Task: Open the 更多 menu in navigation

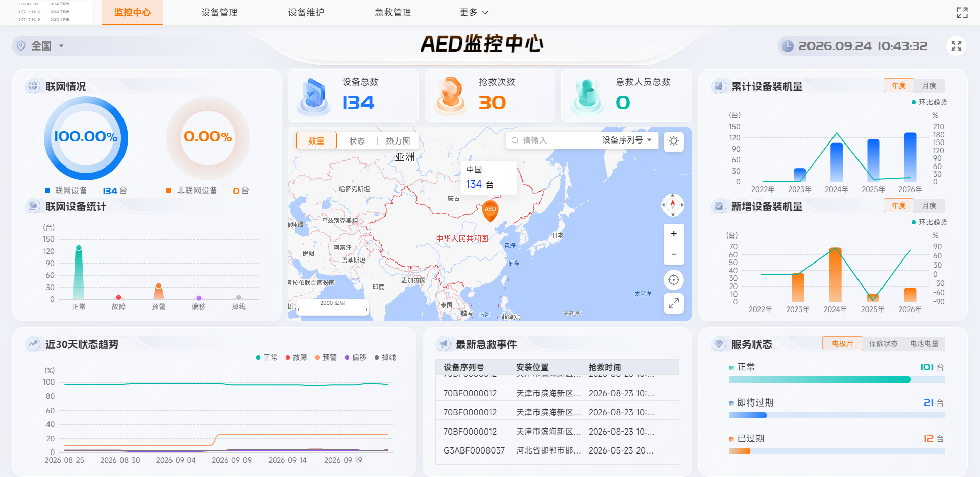Action: click(x=474, y=12)
